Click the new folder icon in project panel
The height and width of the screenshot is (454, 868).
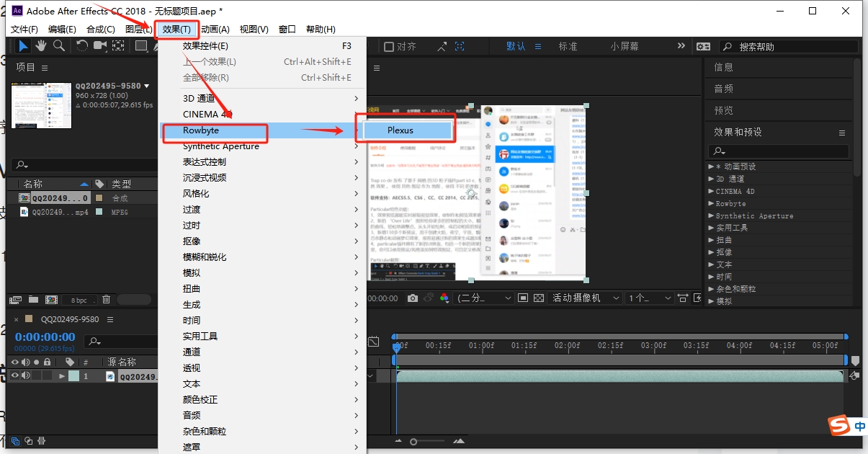(x=33, y=299)
